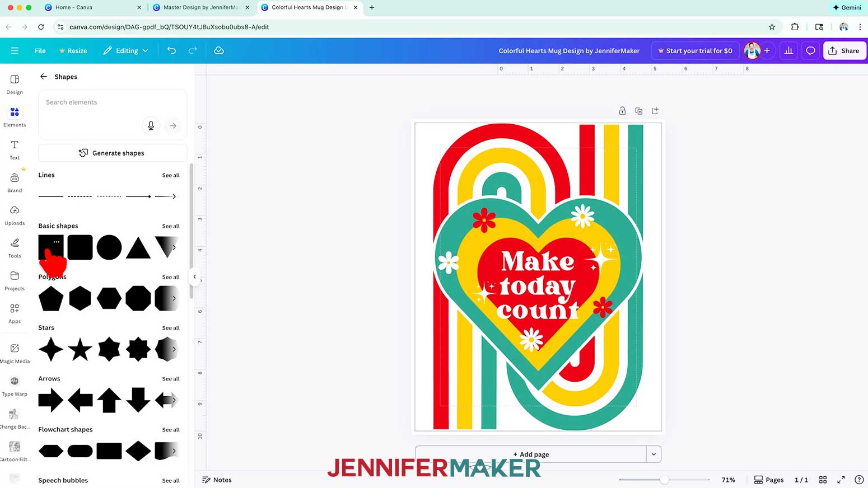This screenshot has width=868, height=488.
Task: See all Speech bubbles
Action: click(171, 481)
